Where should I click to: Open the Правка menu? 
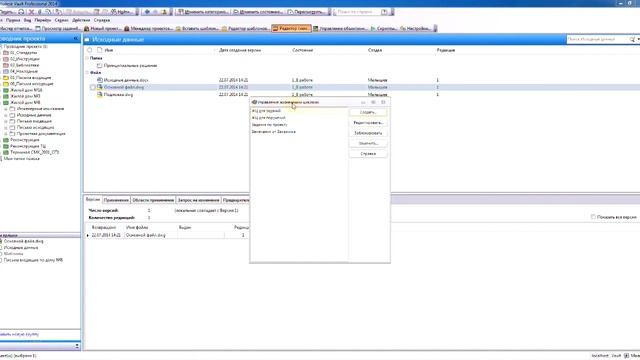(13, 20)
